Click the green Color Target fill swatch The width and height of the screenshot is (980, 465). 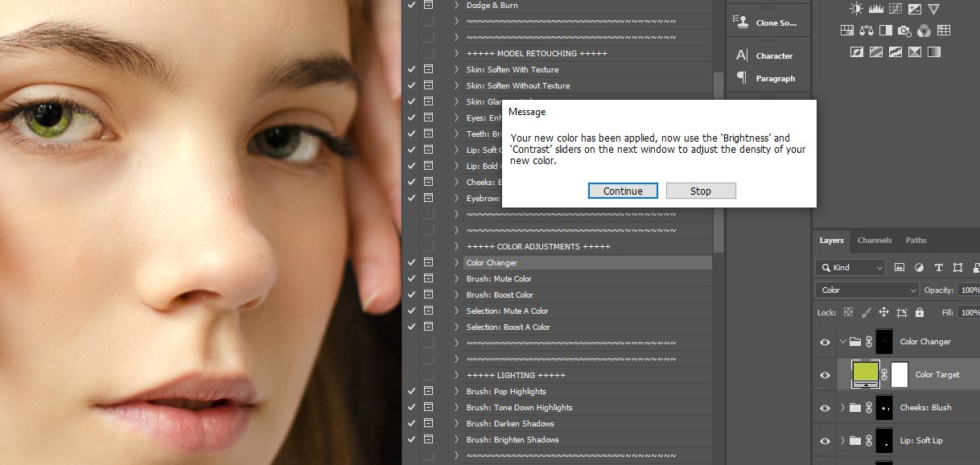[x=865, y=372]
